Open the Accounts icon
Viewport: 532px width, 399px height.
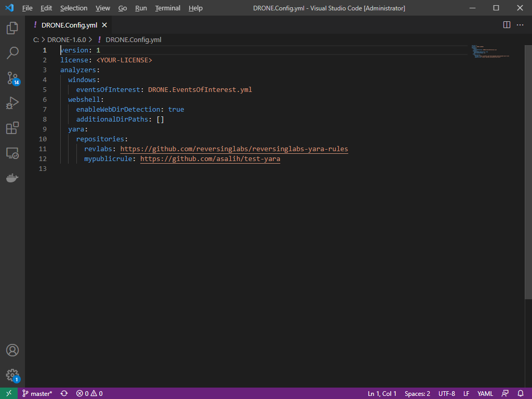(x=12, y=350)
